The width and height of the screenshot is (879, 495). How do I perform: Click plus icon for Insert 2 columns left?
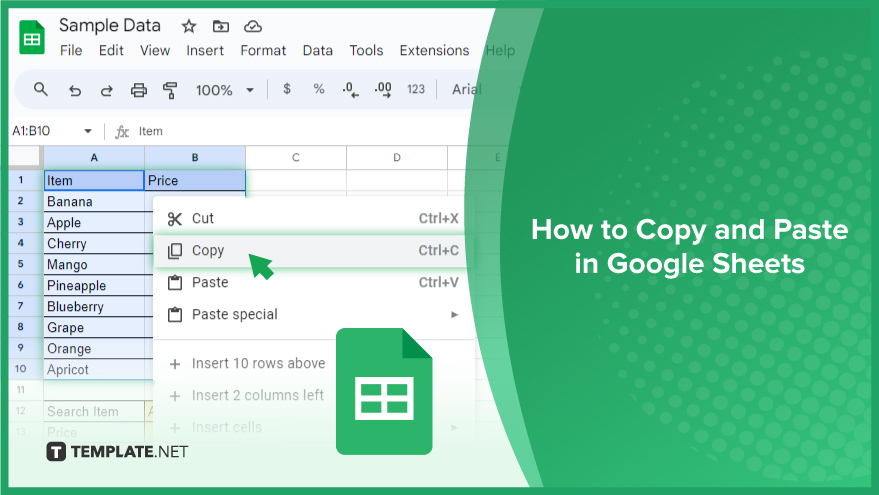(x=175, y=396)
